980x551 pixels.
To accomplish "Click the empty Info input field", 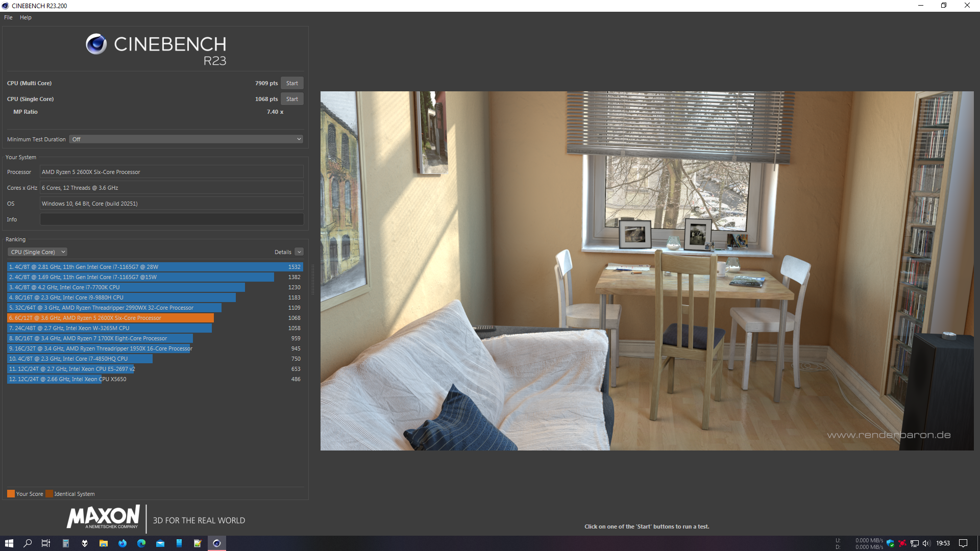I will pos(171,219).
